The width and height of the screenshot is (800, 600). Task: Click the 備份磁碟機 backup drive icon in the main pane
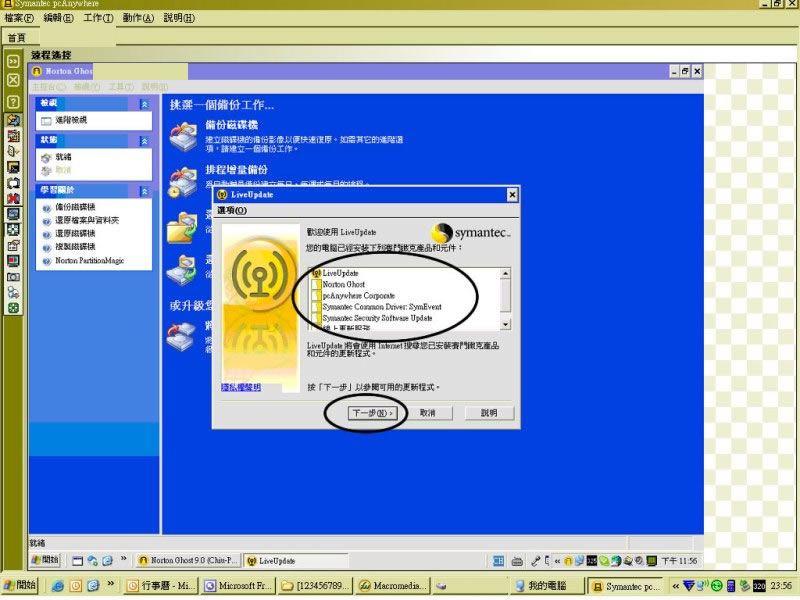pos(183,136)
